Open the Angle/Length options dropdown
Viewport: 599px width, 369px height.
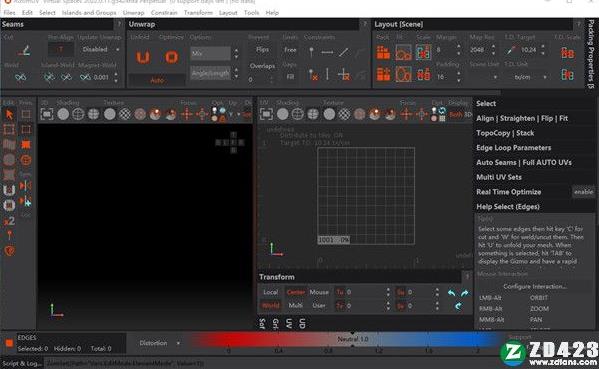(x=210, y=73)
